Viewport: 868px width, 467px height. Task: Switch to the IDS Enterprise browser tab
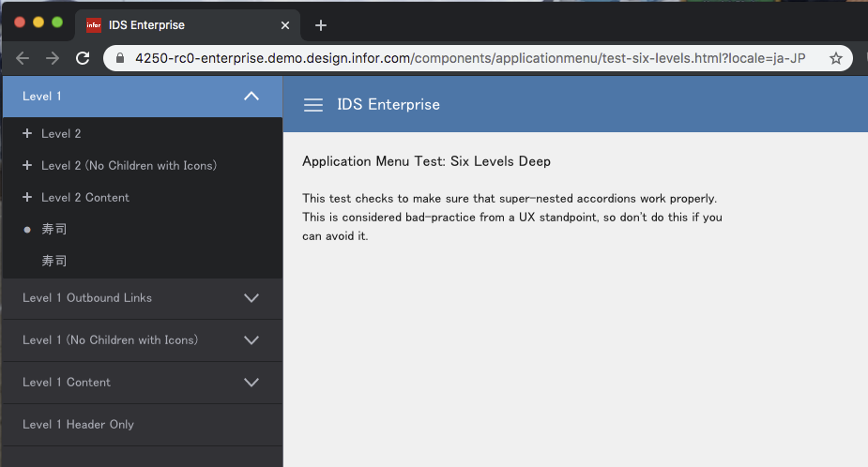pyautogui.click(x=188, y=25)
